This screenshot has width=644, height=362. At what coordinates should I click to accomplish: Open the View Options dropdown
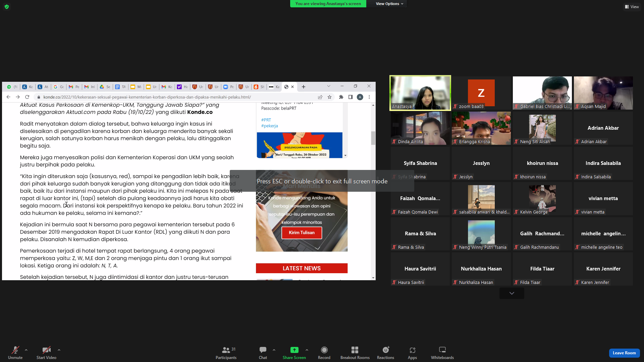(389, 4)
